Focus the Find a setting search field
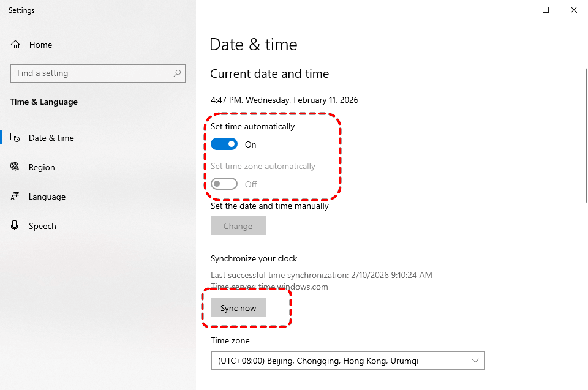 (x=92, y=73)
